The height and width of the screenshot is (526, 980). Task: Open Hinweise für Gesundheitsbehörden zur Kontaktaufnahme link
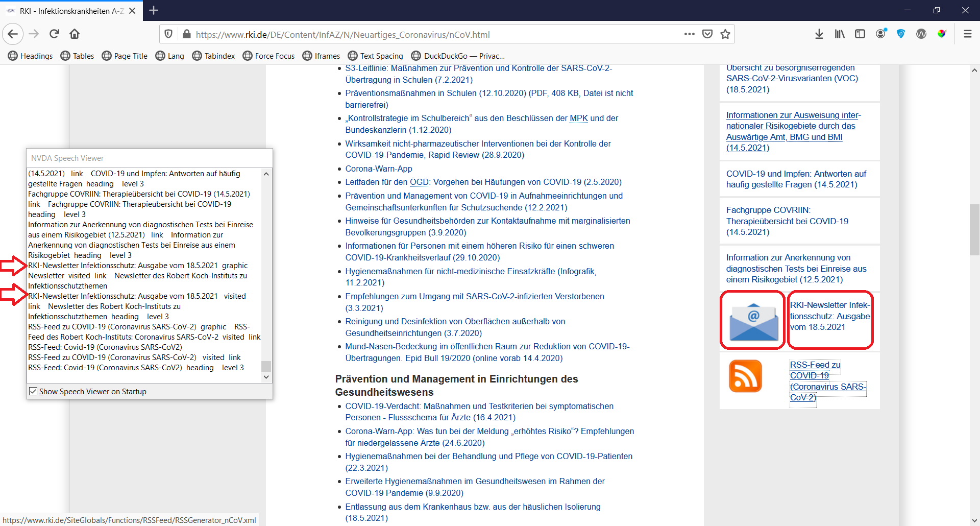pyautogui.click(x=487, y=227)
